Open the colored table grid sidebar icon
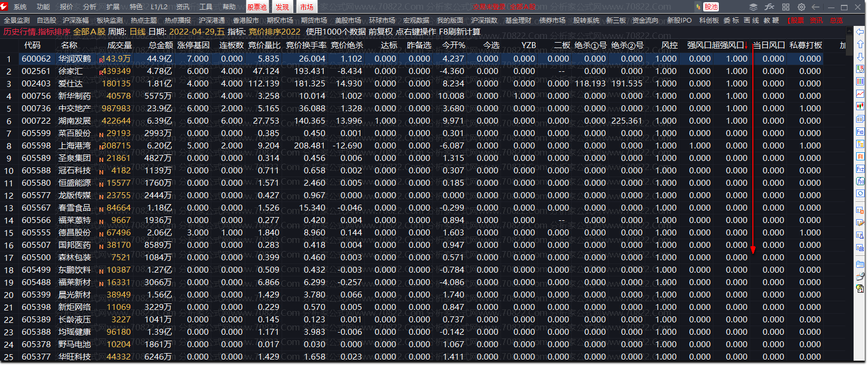This screenshot has width=868, height=365. (x=860, y=82)
